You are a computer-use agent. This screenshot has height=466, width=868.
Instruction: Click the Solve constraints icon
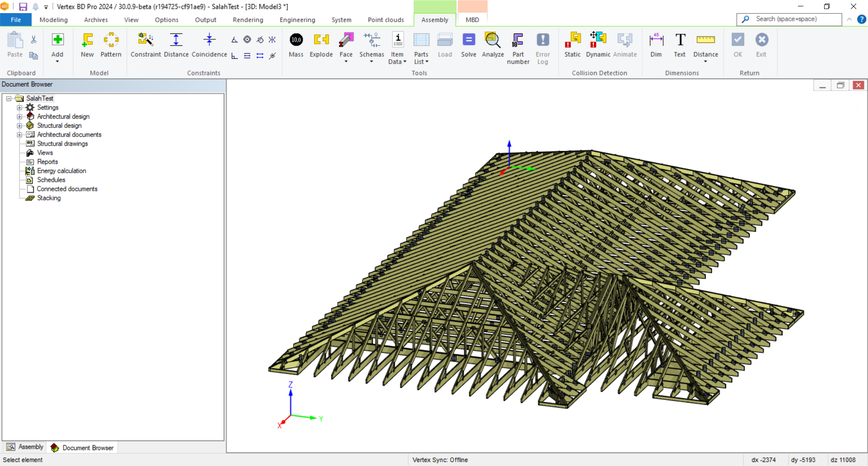(468, 40)
